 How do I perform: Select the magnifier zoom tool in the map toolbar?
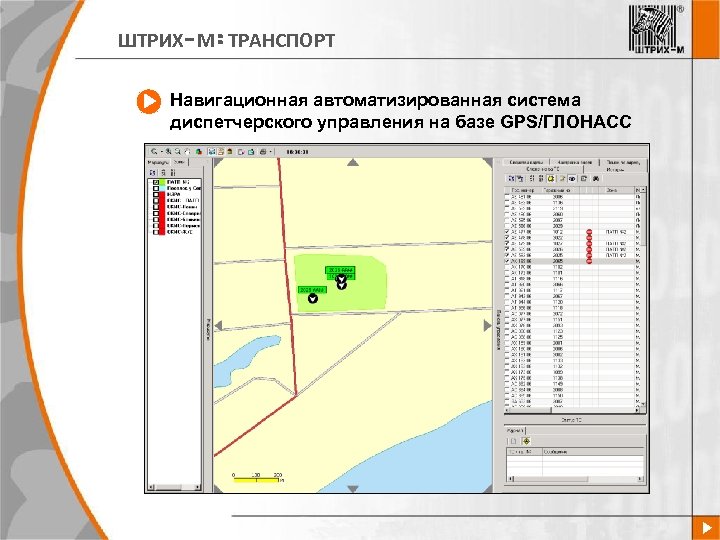point(154,152)
